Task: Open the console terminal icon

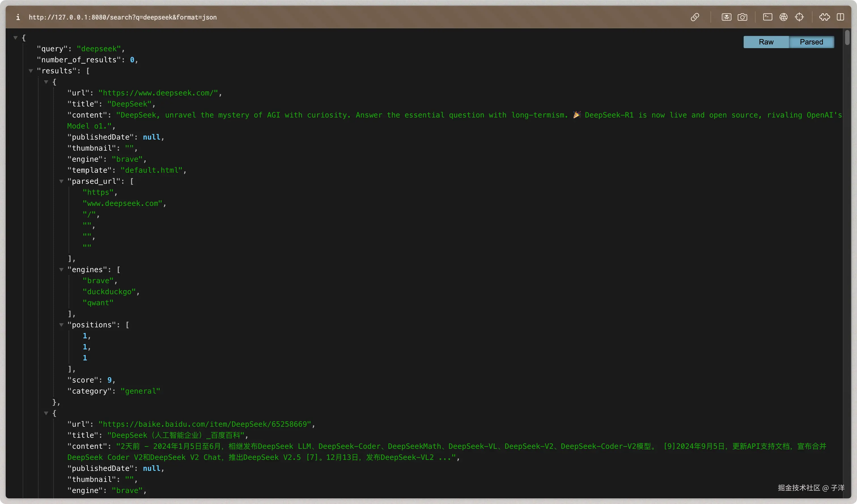Action: coord(767,17)
